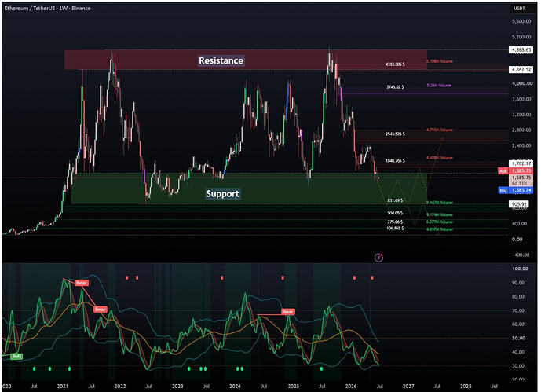Click the 905.92 price axis label
The height and width of the screenshot is (392, 541).
[519, 204]
